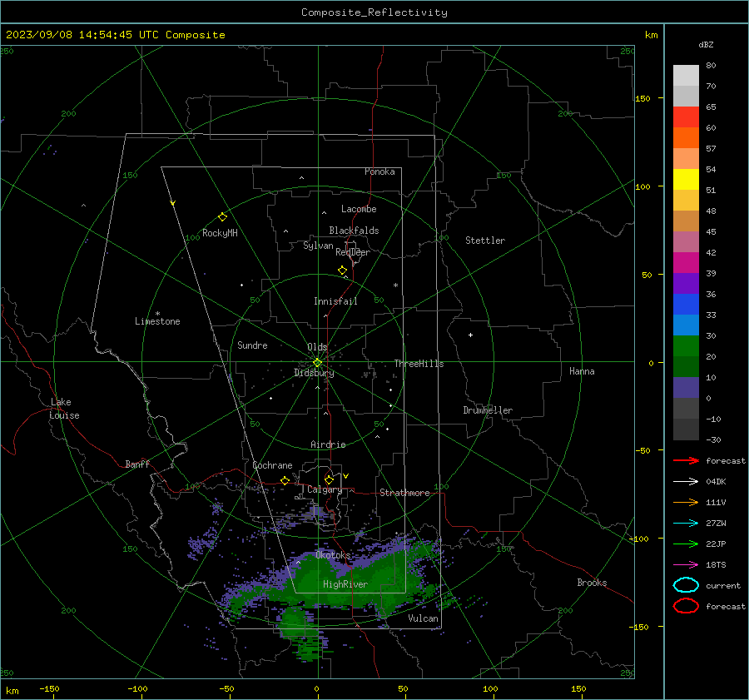Click the Innisfail city label
Viewport: 749px width, 700px height.
tap(335, 301)
